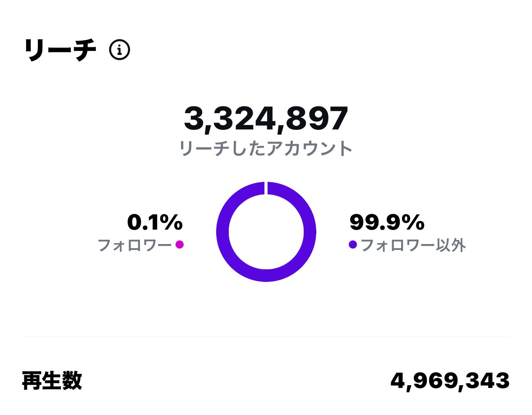Click the 3,324,897 reach total

point(266,118)
